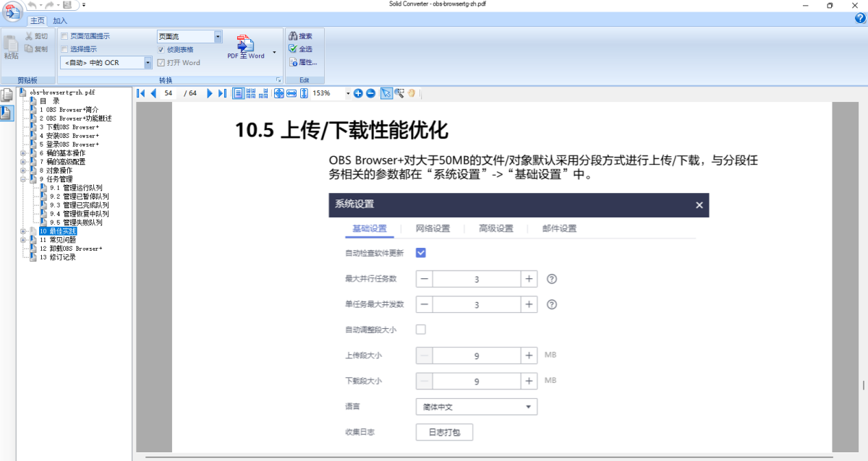Select the 主页 ribbon tab
Image resolution: width=868 pixels, height=461 pixels.
[36, 21]
